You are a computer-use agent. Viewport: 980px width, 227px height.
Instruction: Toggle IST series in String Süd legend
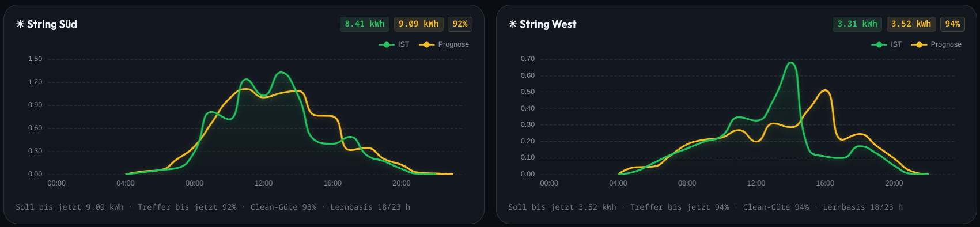394,44
